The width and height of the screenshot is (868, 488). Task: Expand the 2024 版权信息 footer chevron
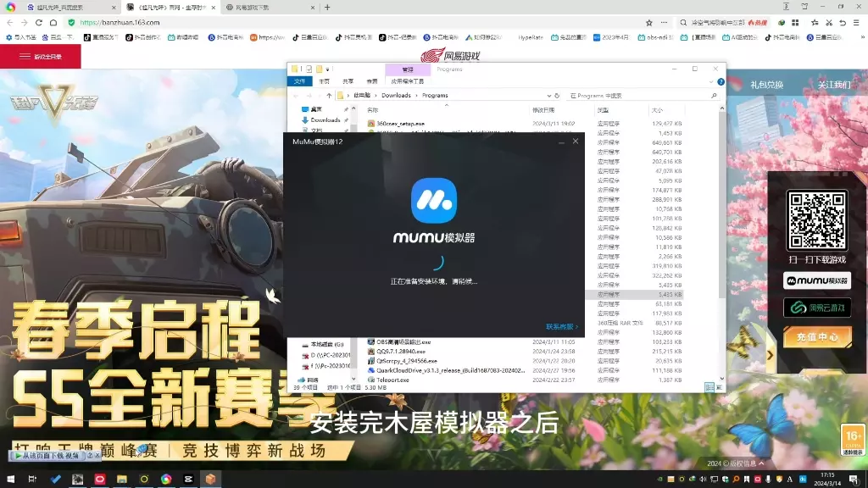[x=762, y=463]
